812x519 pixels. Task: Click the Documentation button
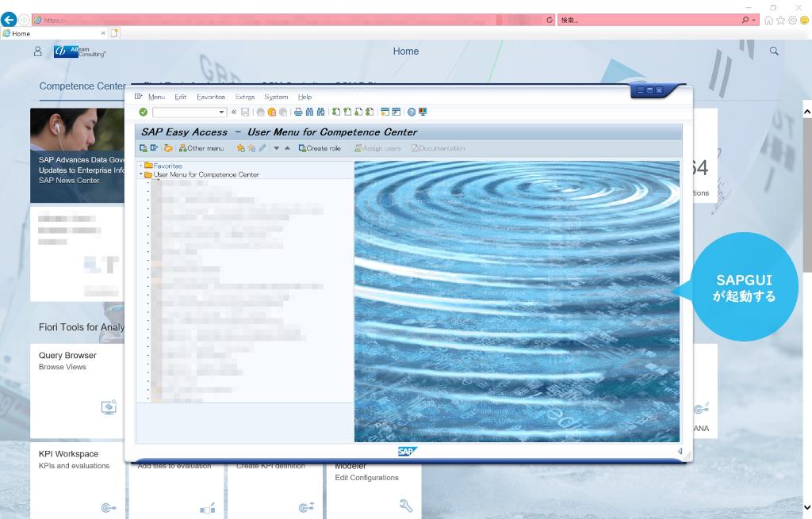pos(438,148)
